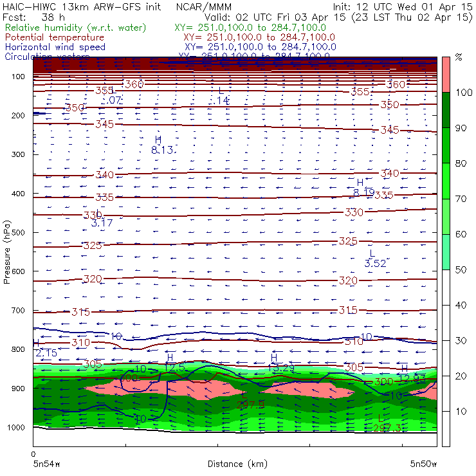Click the blue 'H 8.19' wind maximum label
Viewport: 476px width, 476px height.
(363, 188)
